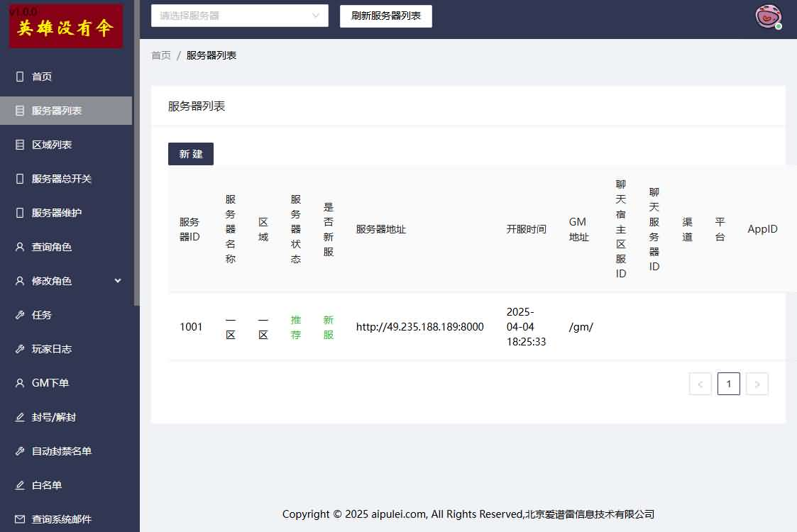797x532 pixels.
Task: Navigate to 首页 via the breadcrumb
Action: coord(160,55)
